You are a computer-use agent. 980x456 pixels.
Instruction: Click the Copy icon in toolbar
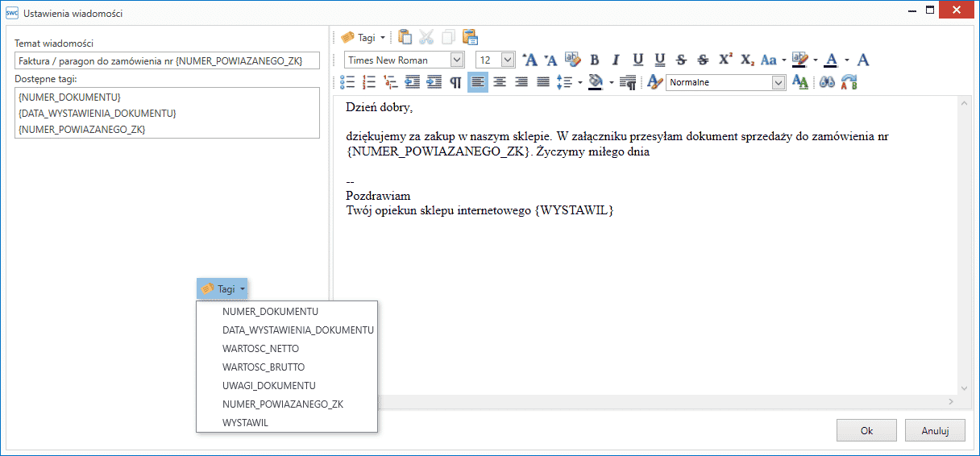[x=449, y=37]
